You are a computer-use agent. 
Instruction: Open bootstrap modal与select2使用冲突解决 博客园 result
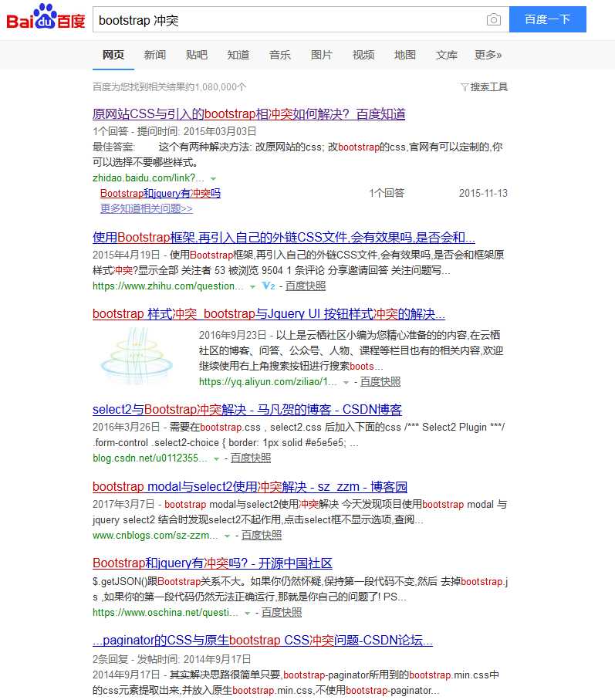(250, 487)
